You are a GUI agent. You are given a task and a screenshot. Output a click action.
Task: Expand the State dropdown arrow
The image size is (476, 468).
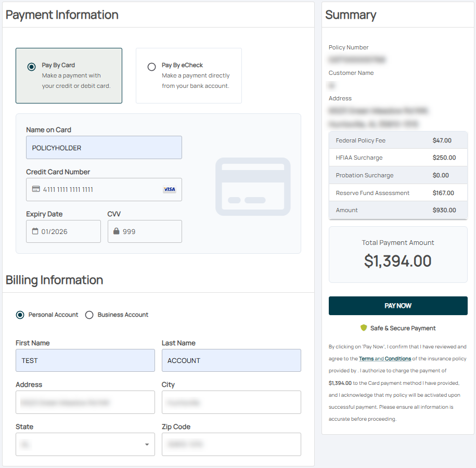click(147, 445)
